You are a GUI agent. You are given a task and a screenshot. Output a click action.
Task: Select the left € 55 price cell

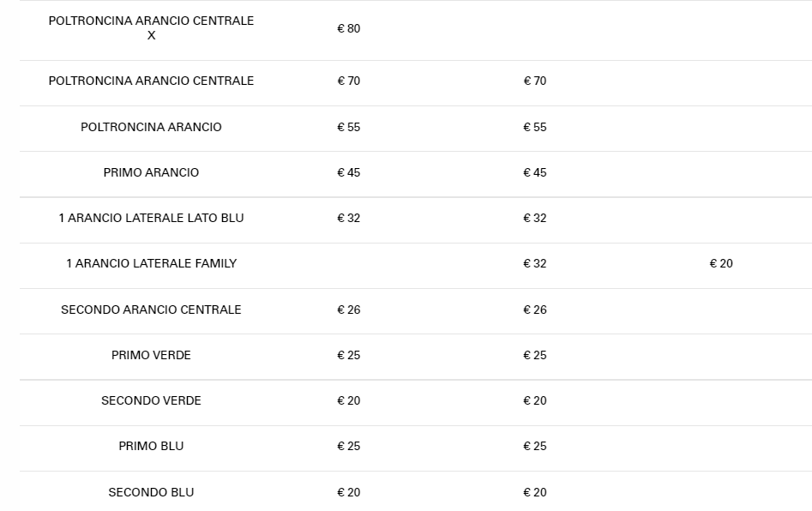click(x=348, y=127)
